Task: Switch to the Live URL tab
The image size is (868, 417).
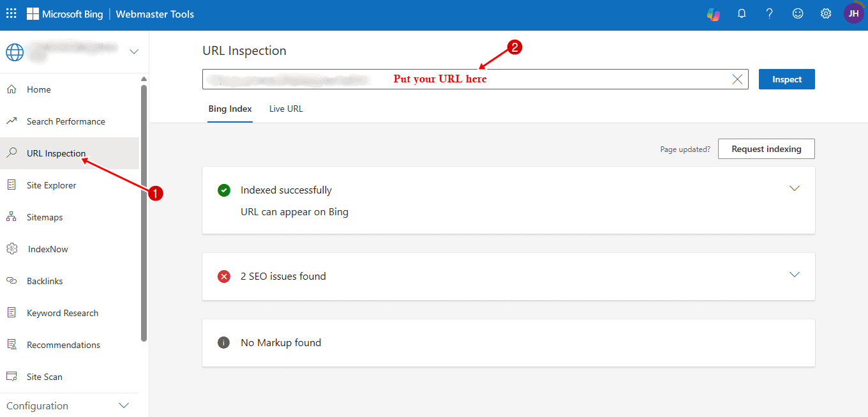Action: click(286, 109)
